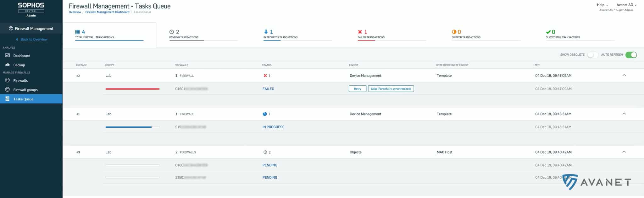
Task: Click Skip (Forcefully synchronized) button
Action: tap(391, 89)
